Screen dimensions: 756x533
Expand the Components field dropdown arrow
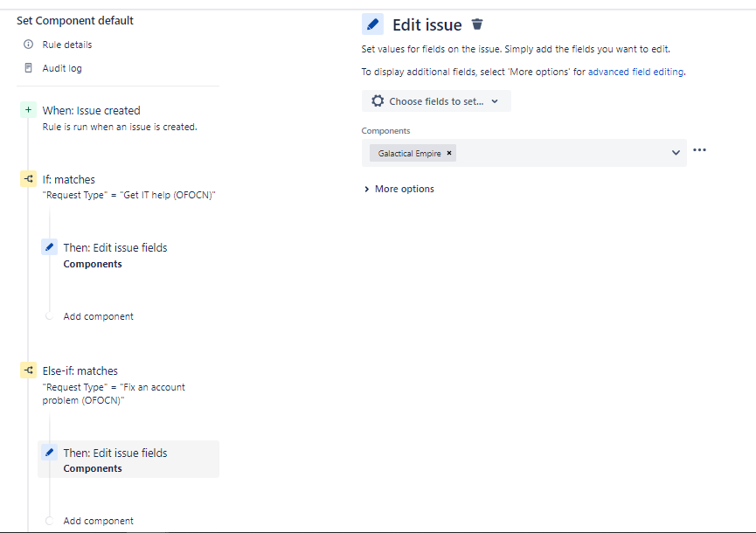(676, 153)
